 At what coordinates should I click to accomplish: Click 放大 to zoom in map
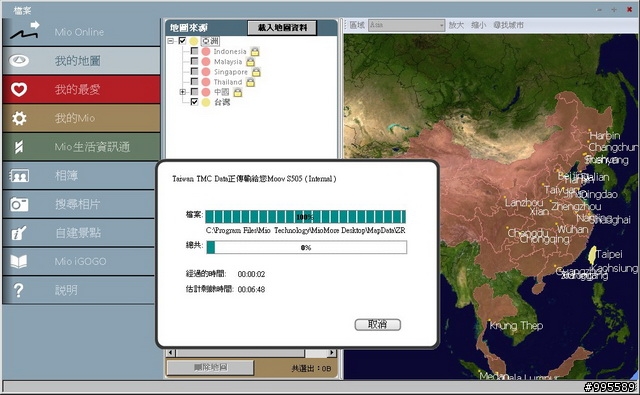(456, 25)
